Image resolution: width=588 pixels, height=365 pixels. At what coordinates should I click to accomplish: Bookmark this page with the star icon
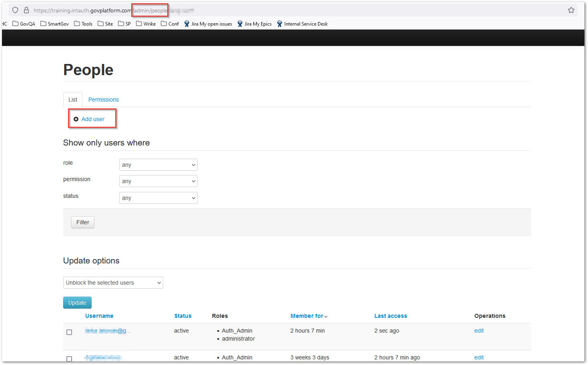[571, 10]
